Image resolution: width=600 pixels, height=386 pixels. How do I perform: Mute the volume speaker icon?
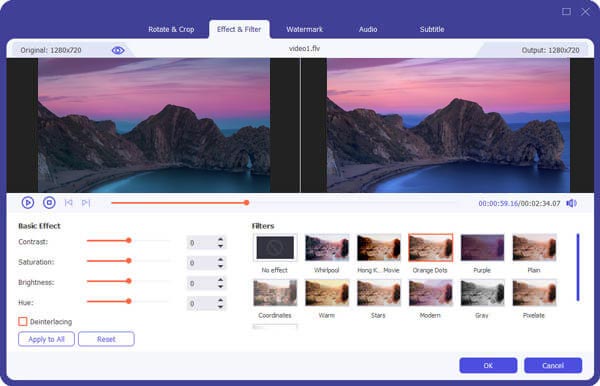[x=571, y=203]
